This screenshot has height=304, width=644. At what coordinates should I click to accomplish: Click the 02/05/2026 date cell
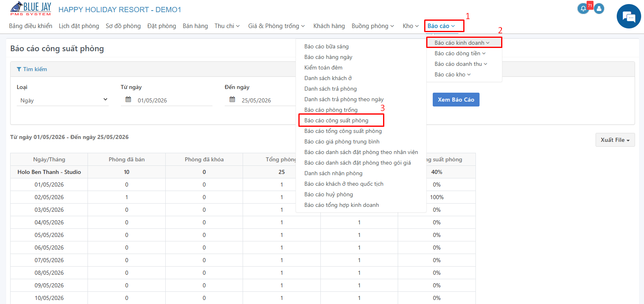pyautogui.click(x=49, y=197)
